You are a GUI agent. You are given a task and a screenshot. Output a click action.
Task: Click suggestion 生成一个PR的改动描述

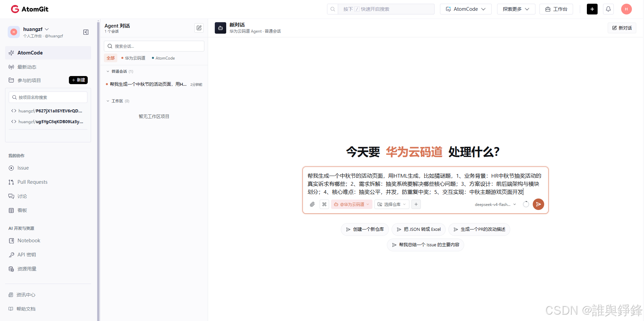point(479,229)
